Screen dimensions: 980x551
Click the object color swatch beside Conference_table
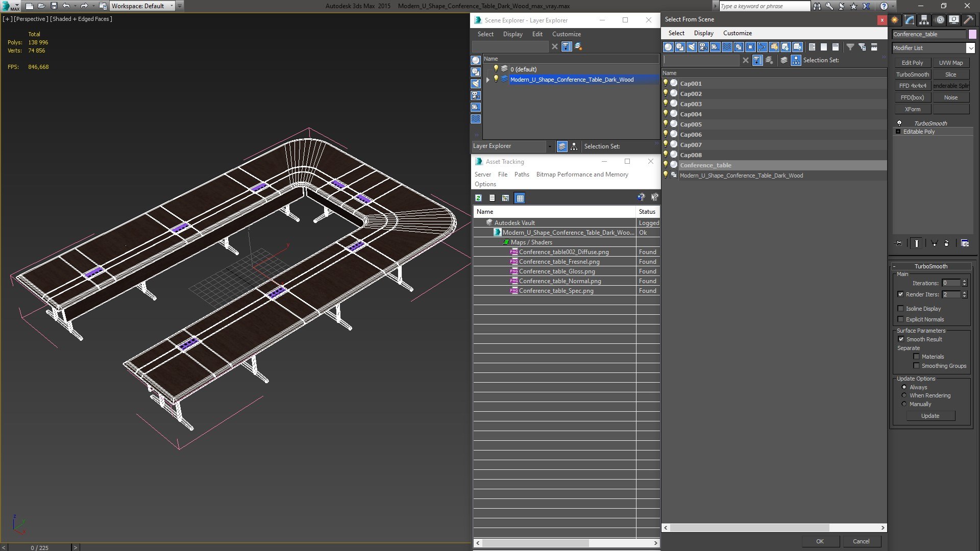pos(972,34)
